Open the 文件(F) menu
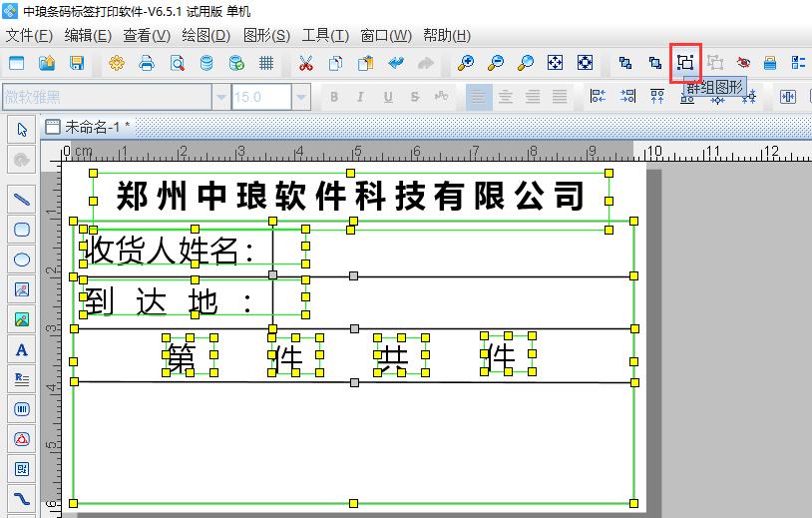The width and height of the screenshot is (812, 518). click(x=29, y=36)
